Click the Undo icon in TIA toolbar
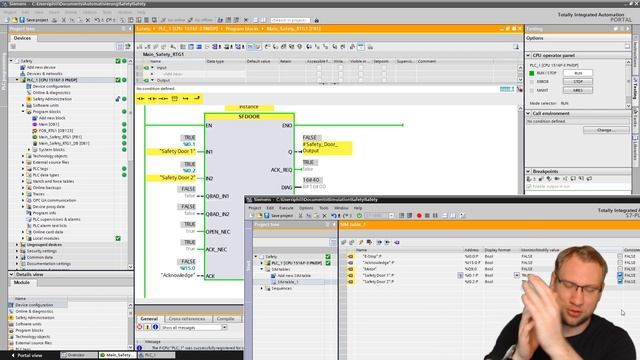Image resolution: width=640 pixels, height=360 pixels. [x=97, y=20]
